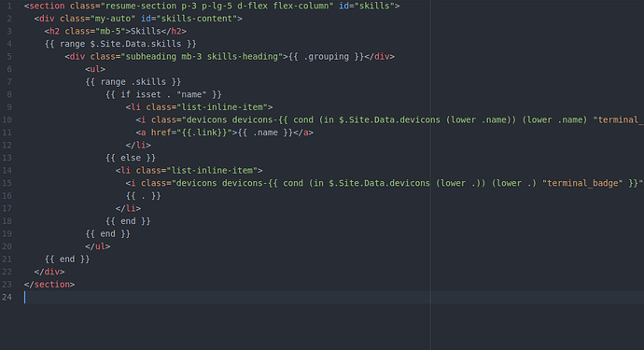
Task: Click id="skills" on line 1
Action: [367, 6]
